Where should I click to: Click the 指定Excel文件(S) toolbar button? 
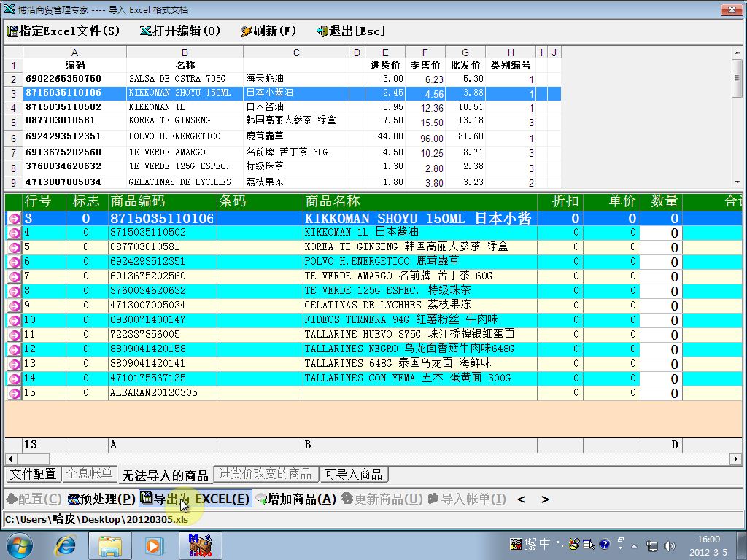click(63, 31)
